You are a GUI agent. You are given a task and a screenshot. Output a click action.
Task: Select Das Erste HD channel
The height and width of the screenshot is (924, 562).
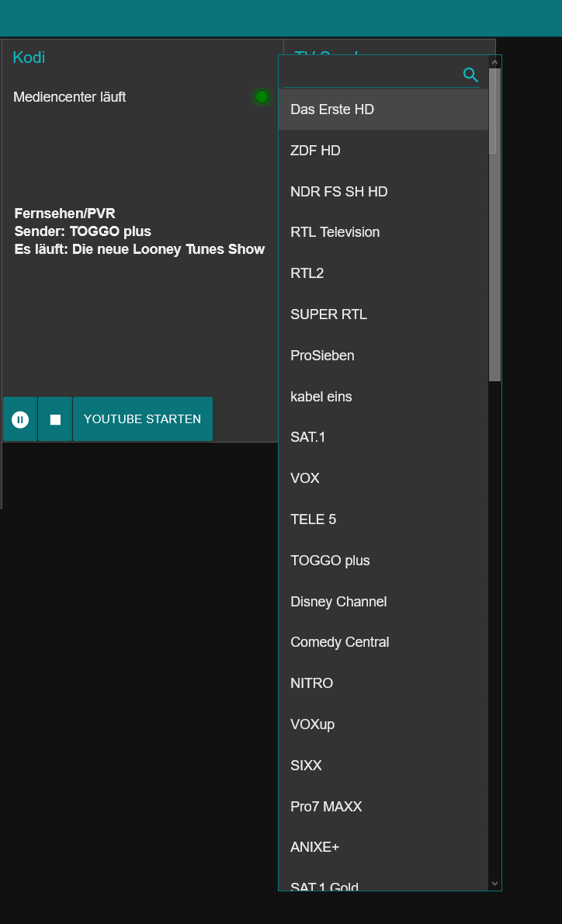[x=383, y=109]
